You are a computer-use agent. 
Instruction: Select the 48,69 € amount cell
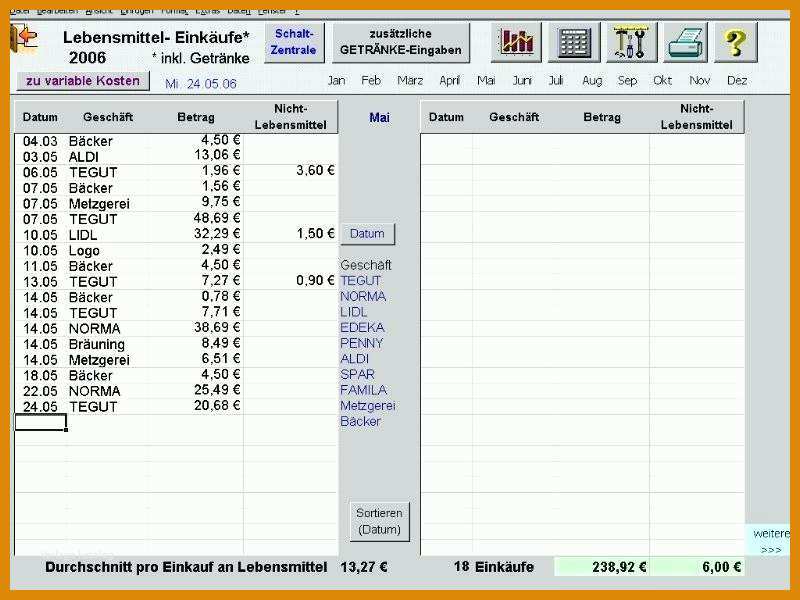click(x=195, y=218)
